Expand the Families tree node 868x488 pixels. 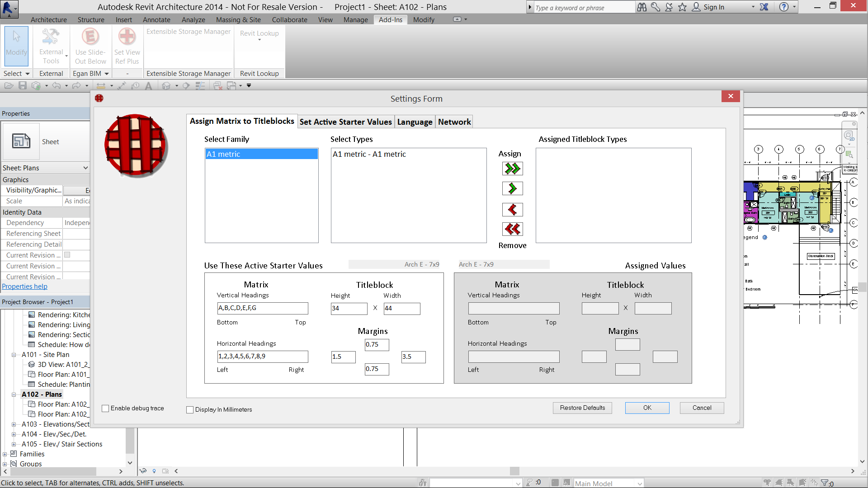(x=5, y=454)
